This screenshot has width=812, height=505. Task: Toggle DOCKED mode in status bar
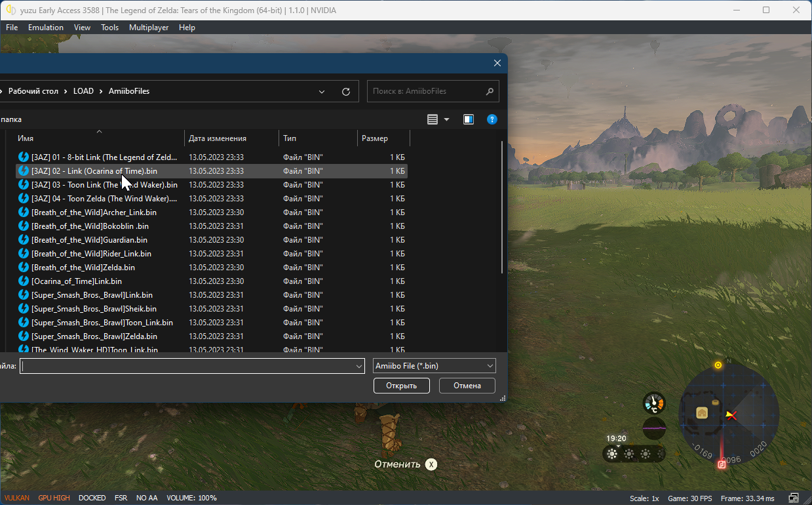[x=92, y=498]
